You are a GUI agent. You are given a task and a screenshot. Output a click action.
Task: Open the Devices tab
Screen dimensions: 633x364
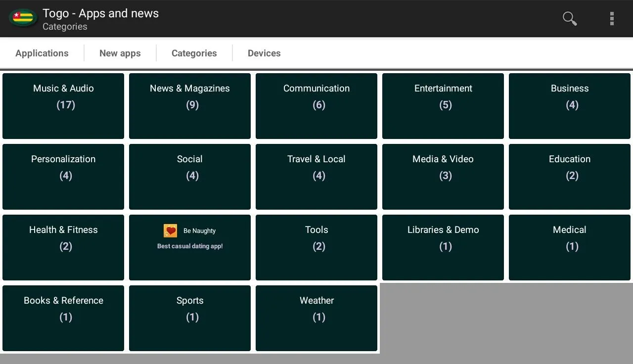(264, 53)
